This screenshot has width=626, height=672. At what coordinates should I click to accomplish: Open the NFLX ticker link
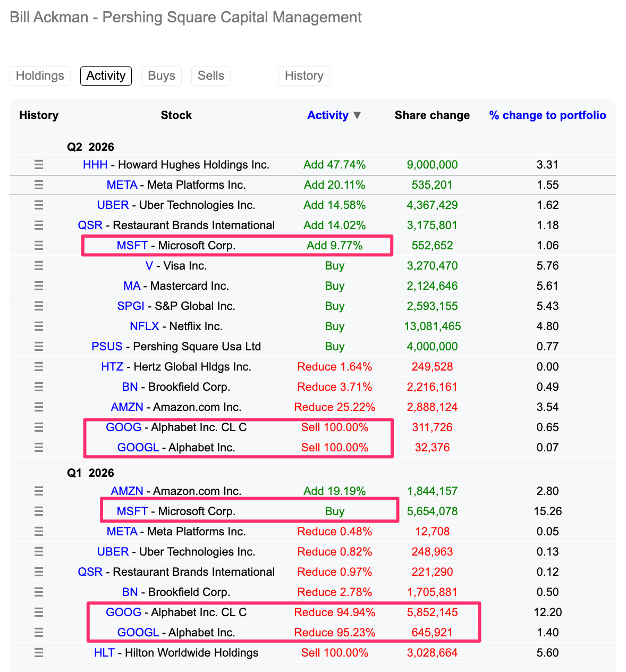145,326
